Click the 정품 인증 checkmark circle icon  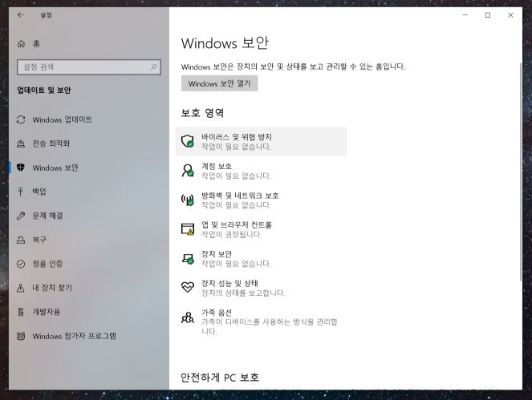pos(21,264)
